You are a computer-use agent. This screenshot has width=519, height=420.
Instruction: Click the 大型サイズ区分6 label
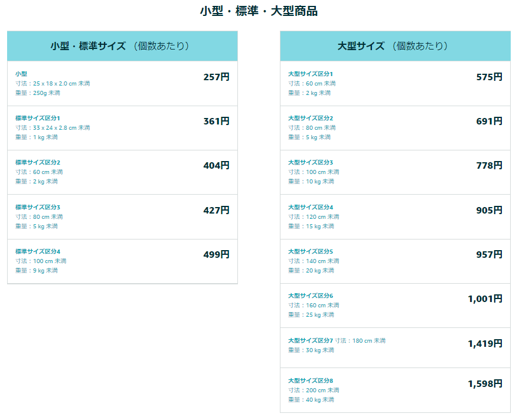point(311,296)
